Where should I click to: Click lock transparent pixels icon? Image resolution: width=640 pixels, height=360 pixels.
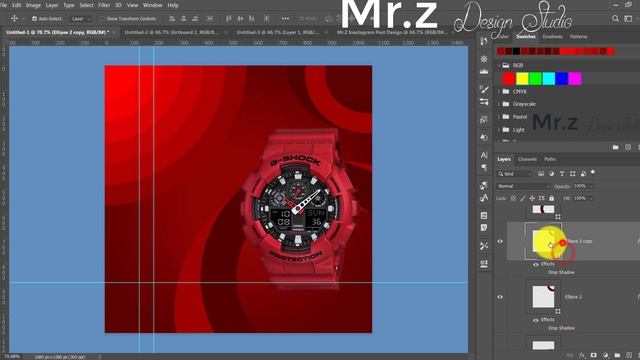point(513,198)
